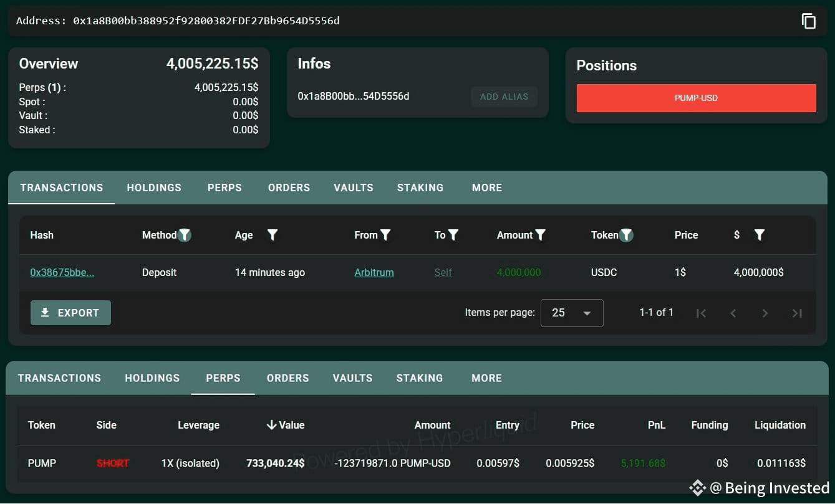Open the To column filter icon
Screen dimensions: 835x504
[453, 235]
